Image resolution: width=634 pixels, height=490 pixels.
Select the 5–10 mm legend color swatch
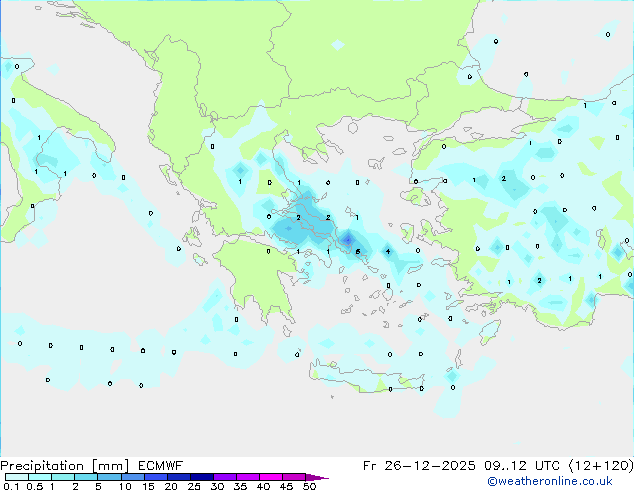coord(109,477)
